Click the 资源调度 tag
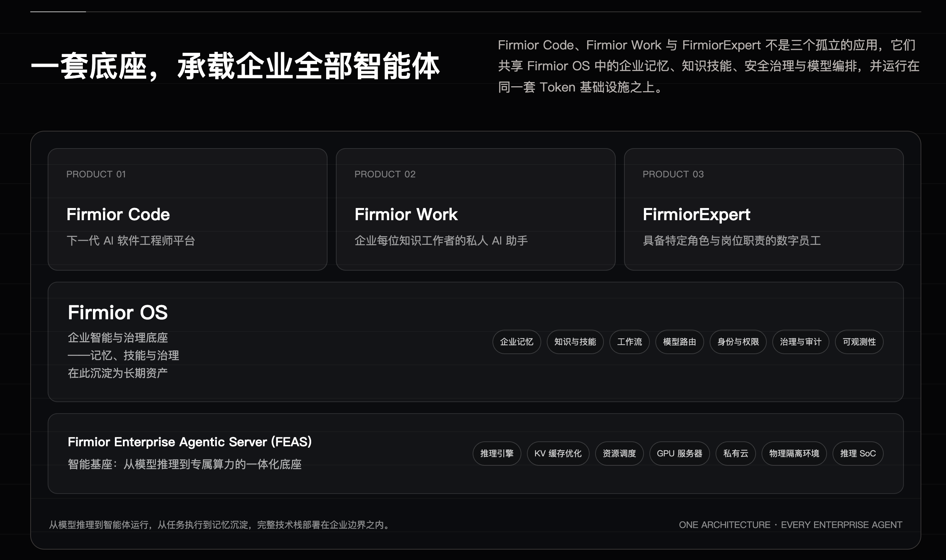The image size is (946, 560). point(619,454)
